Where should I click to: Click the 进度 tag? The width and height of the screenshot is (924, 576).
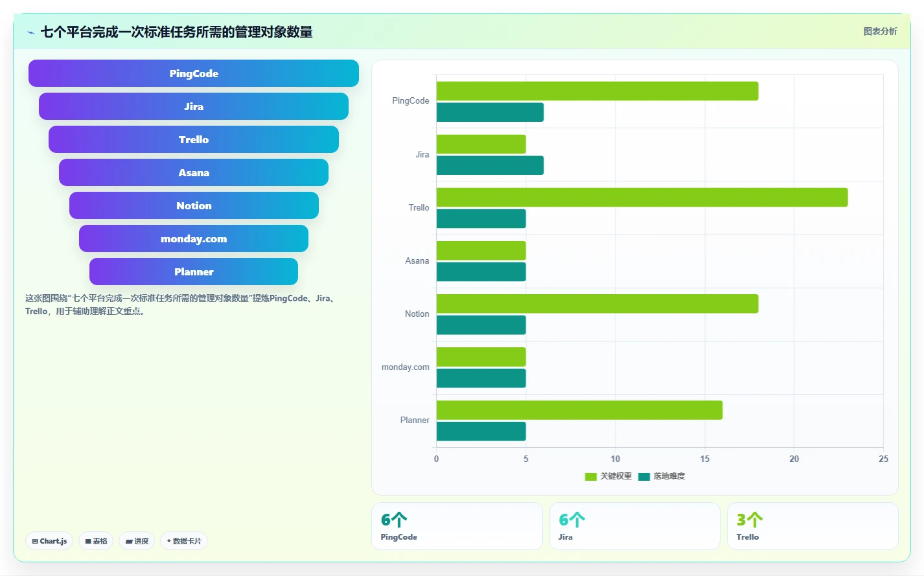point(137,541)
